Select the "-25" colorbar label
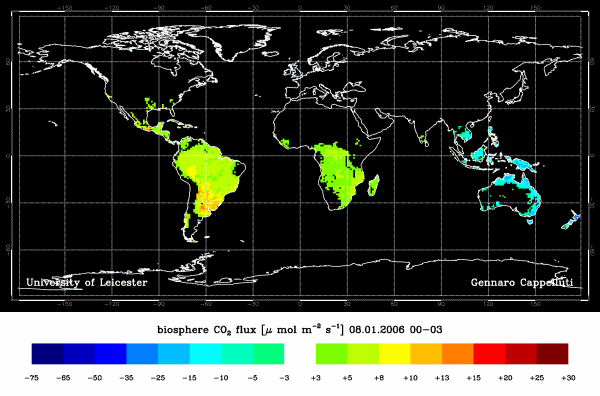The image size is (600, 396). pyautogui.click(x=158, y=378)
